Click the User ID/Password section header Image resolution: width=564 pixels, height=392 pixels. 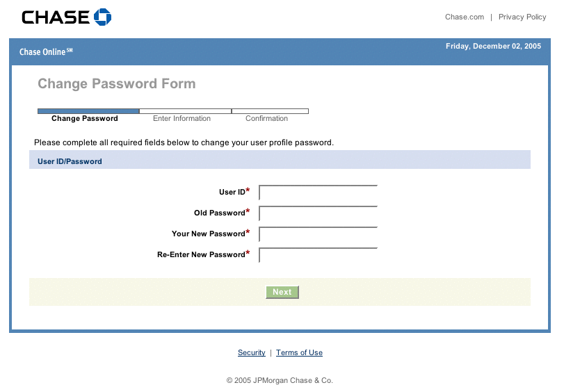(70, 161)
